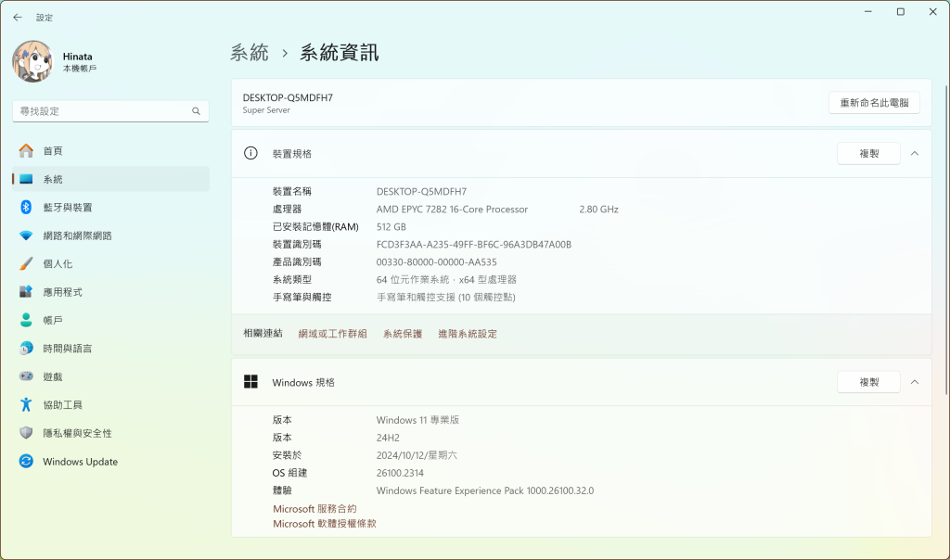The height and width of the screenshot is (560, 950).
Task: Collapse the Windows 規格 section chevron
Action: (915, 382)
